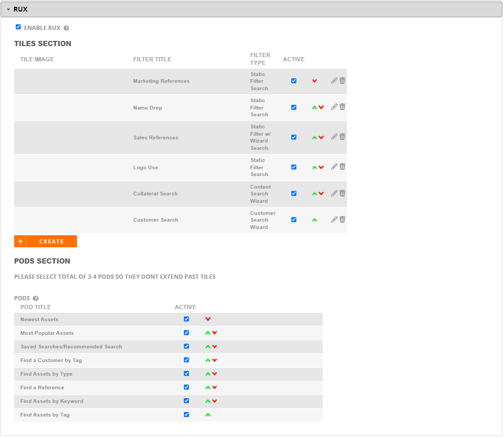
Task: Delete the Sales References tile
Action: [342, 137]
